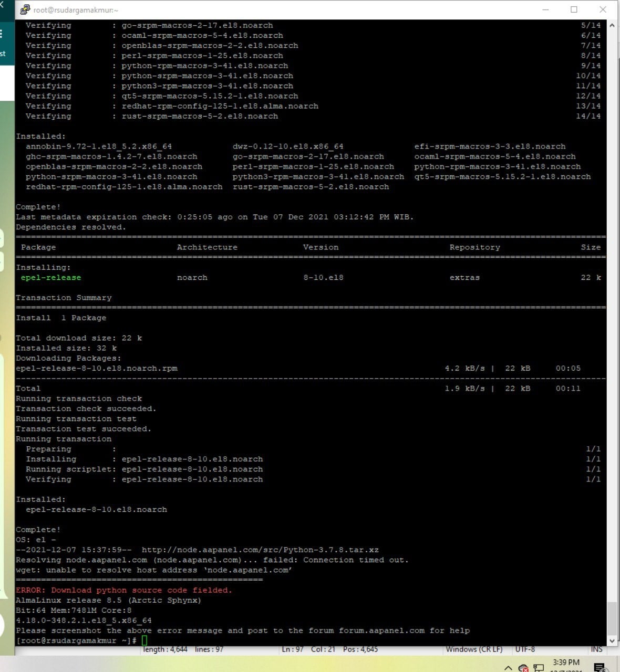Expand hidden icons in the system tray
The image size is (620, 672).
(x=508, y=668)
